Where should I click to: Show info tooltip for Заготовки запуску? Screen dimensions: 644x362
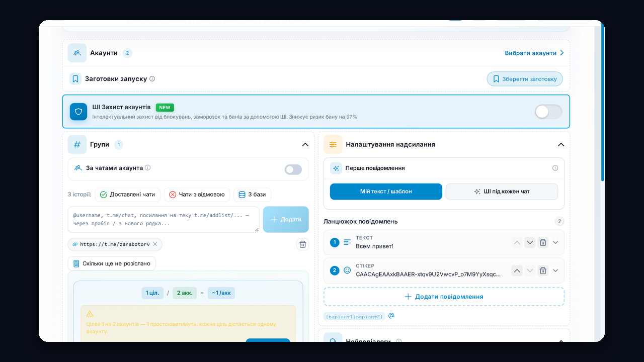coord(152,79)
